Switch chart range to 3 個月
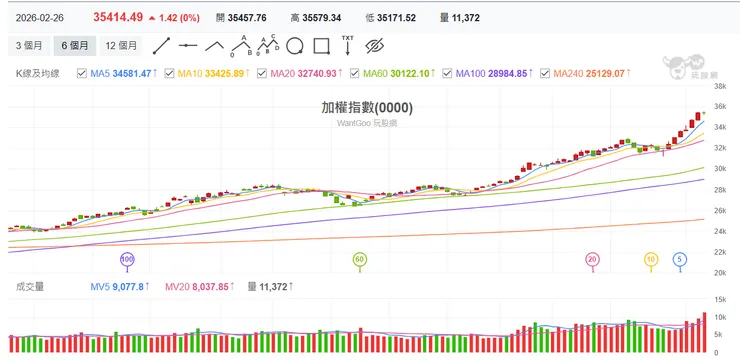 click(x=29, y=46)
